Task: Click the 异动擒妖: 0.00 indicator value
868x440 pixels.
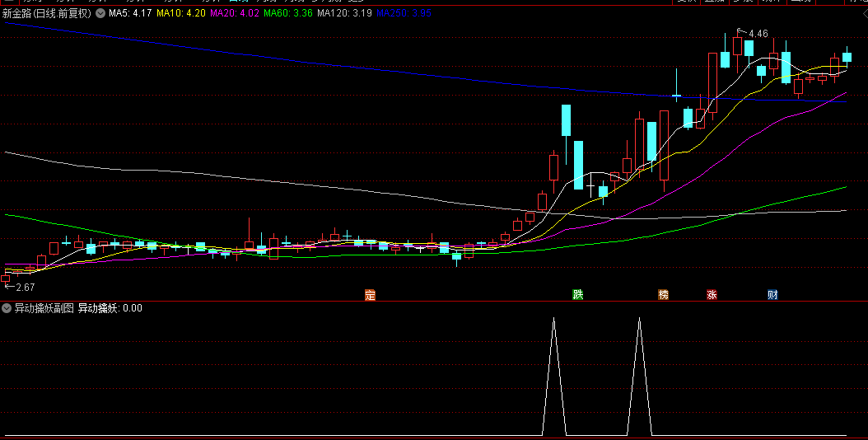Action: click(110, 308)
